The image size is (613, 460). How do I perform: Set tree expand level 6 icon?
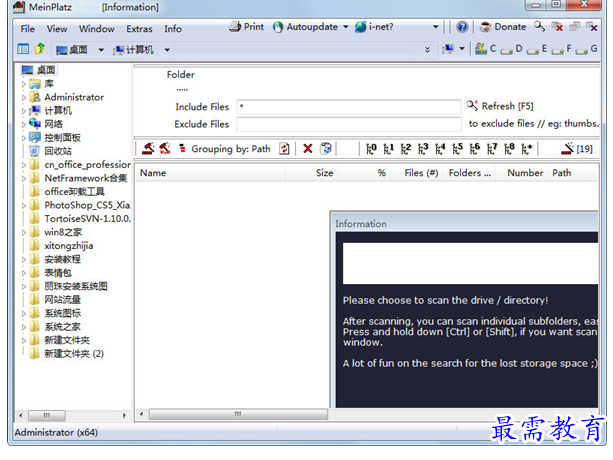click(475, 149)
